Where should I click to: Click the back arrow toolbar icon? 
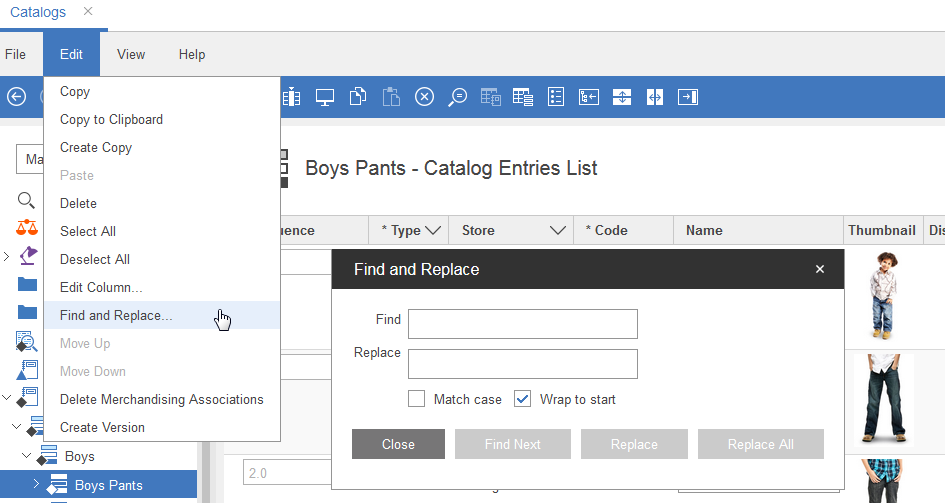[16, 97]
